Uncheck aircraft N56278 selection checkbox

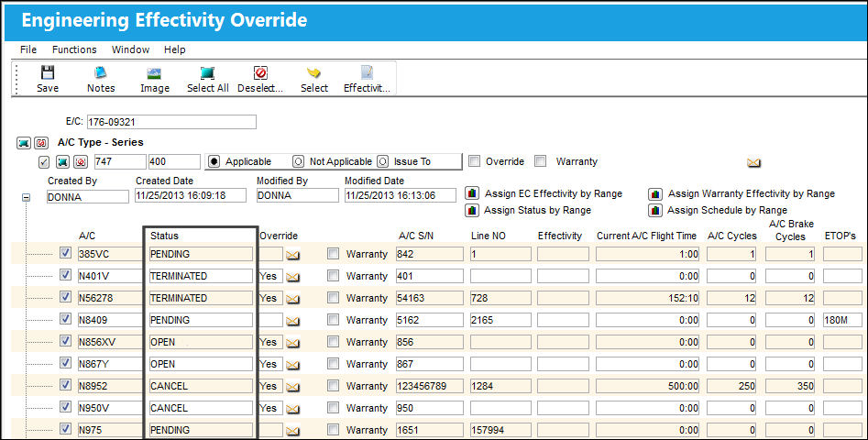(65, 297)
